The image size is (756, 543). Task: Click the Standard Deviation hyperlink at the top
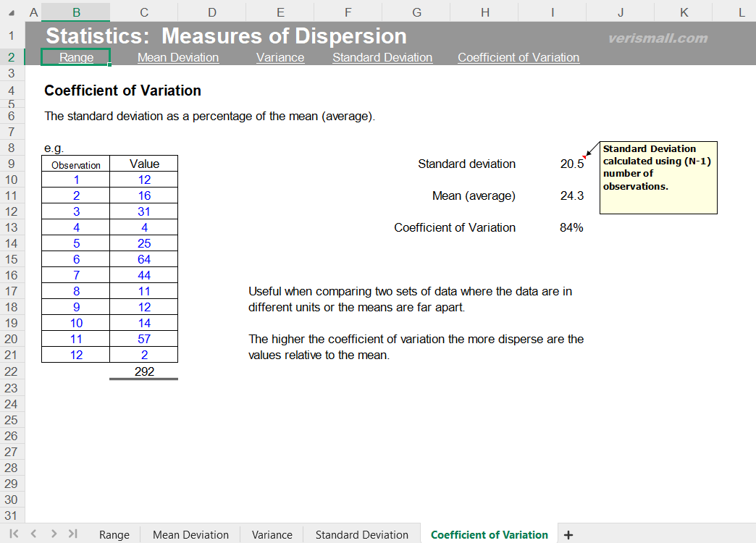[382, 57]
